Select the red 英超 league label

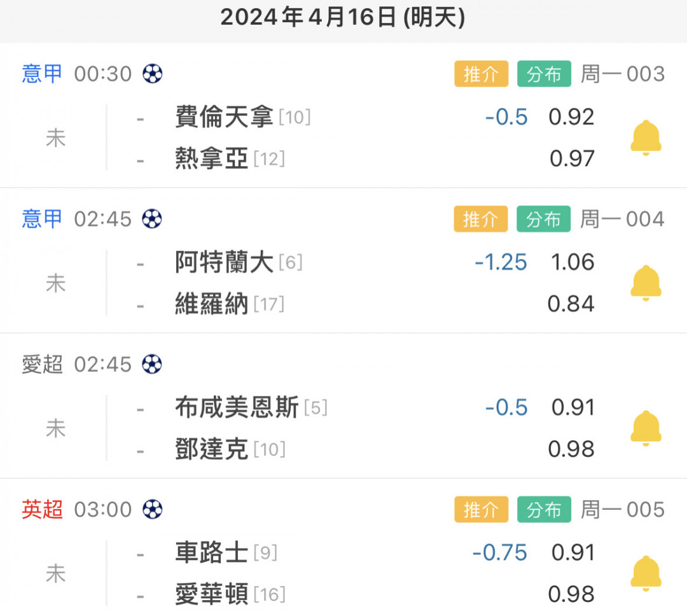[x=42, y=510]
